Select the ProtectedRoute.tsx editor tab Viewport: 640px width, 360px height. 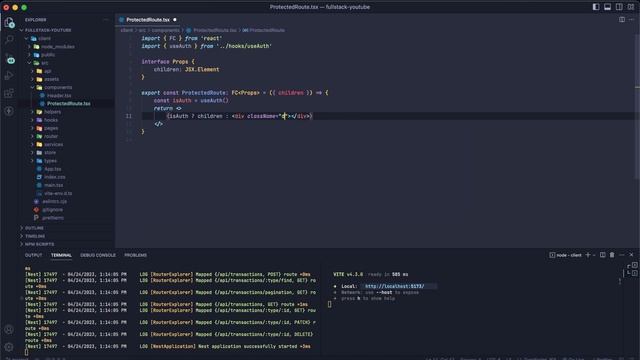pyautogui.click(x=148, y=20)
